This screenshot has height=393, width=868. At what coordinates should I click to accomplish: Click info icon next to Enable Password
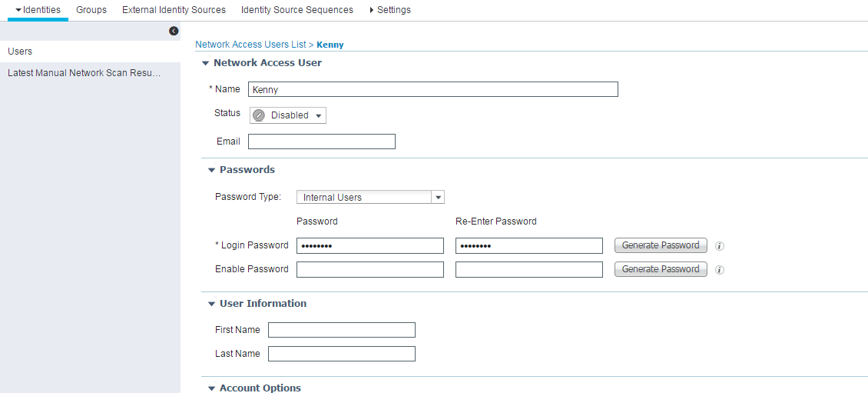[x=720, y=270]
